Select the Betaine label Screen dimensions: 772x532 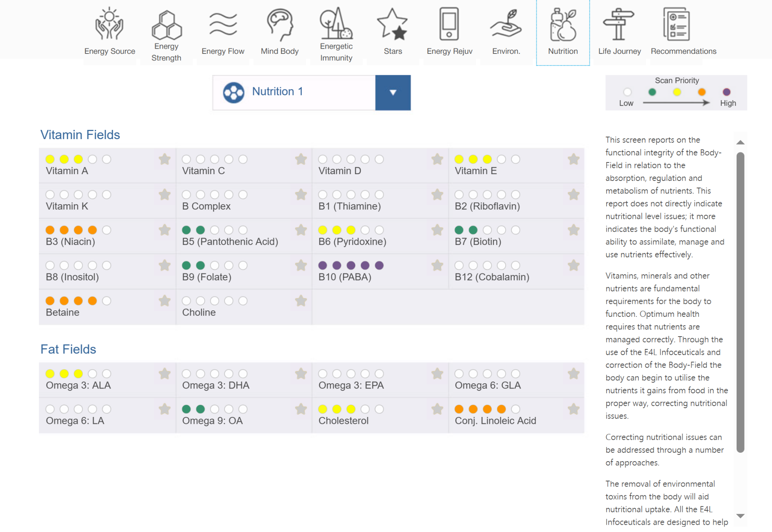(62, 312)
